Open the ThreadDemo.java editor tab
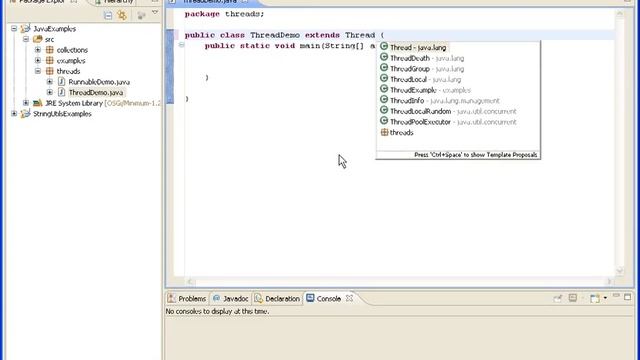 (x=209, y=2)
